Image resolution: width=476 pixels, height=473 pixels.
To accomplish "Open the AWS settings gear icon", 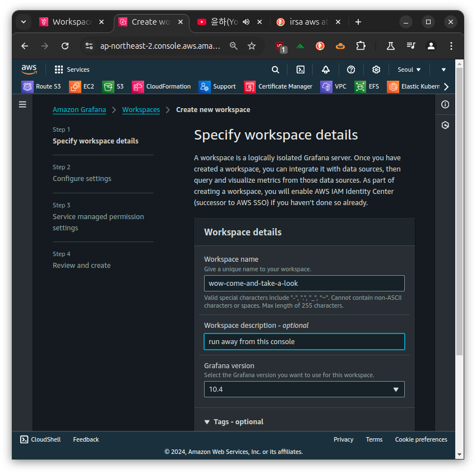I will (376, 70).
